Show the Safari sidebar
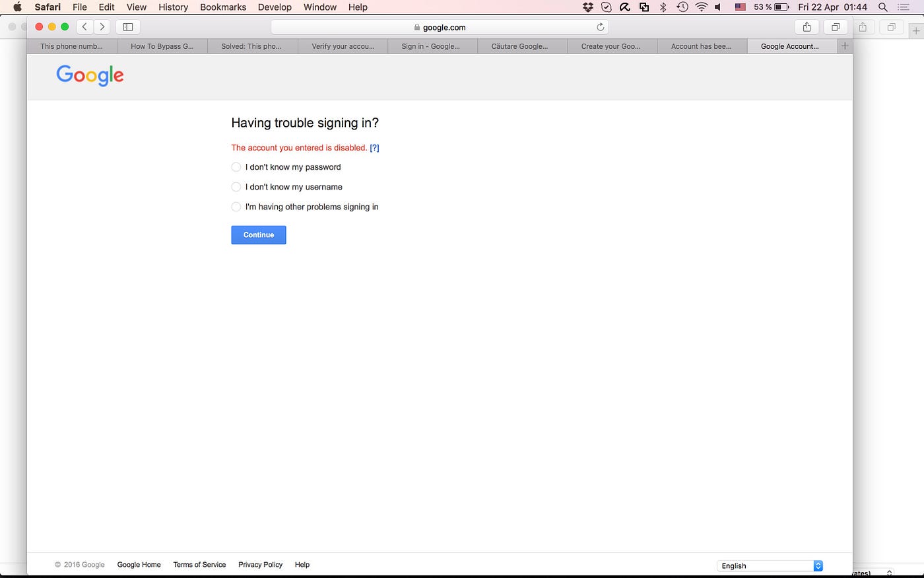Image resolution: width=924 pixels, height=578 pixels. (128, 27)
